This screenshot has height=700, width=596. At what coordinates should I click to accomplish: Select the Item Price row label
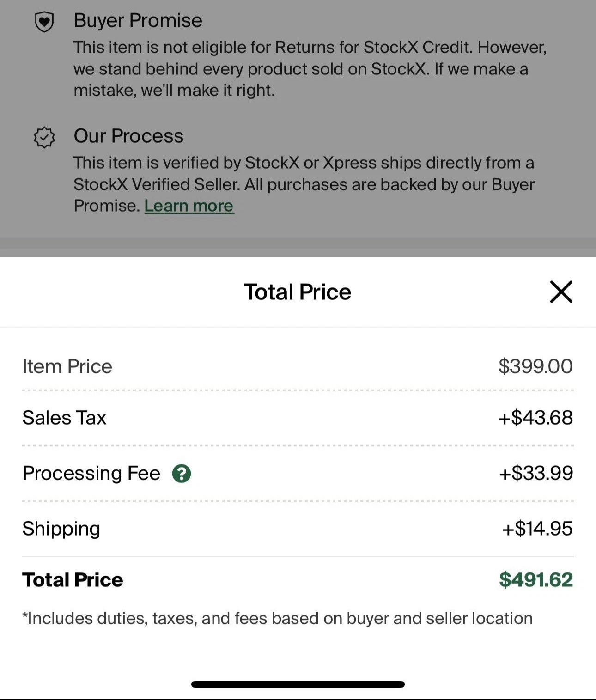tap(67, 366)
